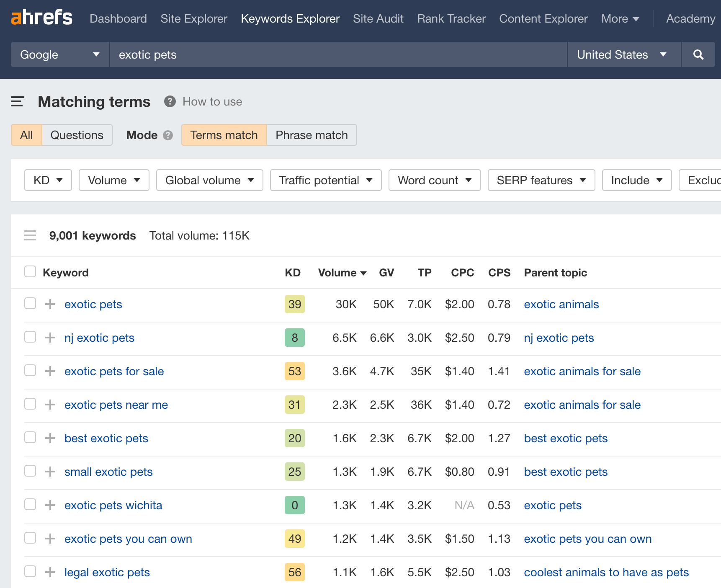Open the Google search engine dropdown
The image size is (721, 588).
point(59,54)
